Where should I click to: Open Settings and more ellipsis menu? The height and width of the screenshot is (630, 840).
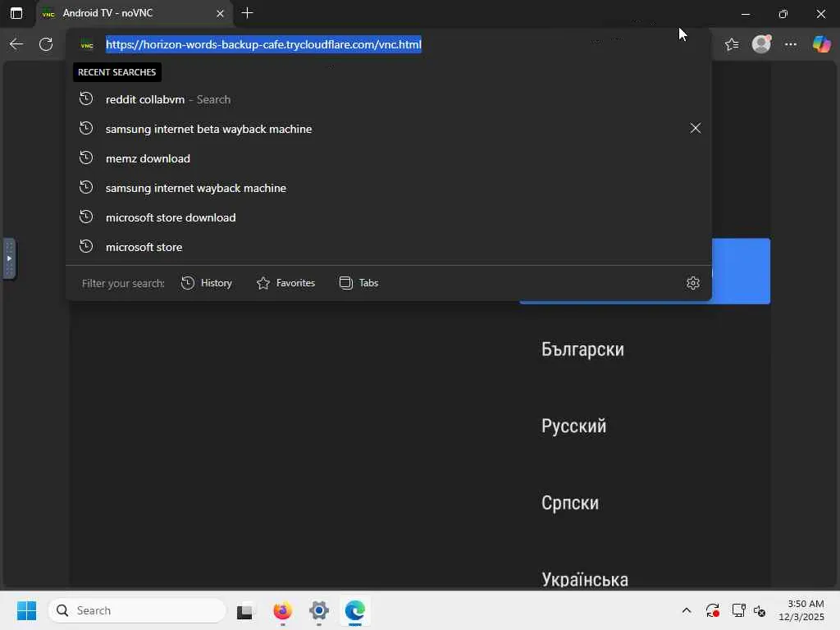[x=791, y=44]
